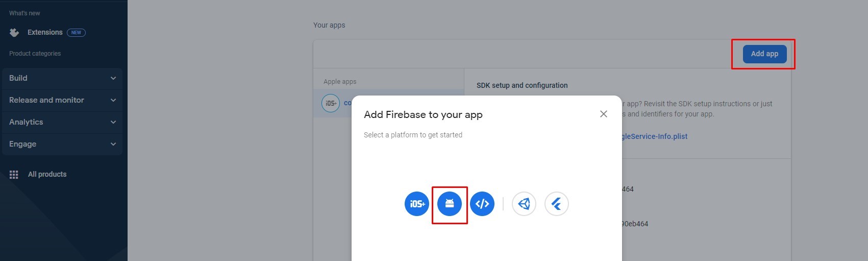868x261 pixels.
Task: Click the Add app button
Action: (x=764, y=54)
